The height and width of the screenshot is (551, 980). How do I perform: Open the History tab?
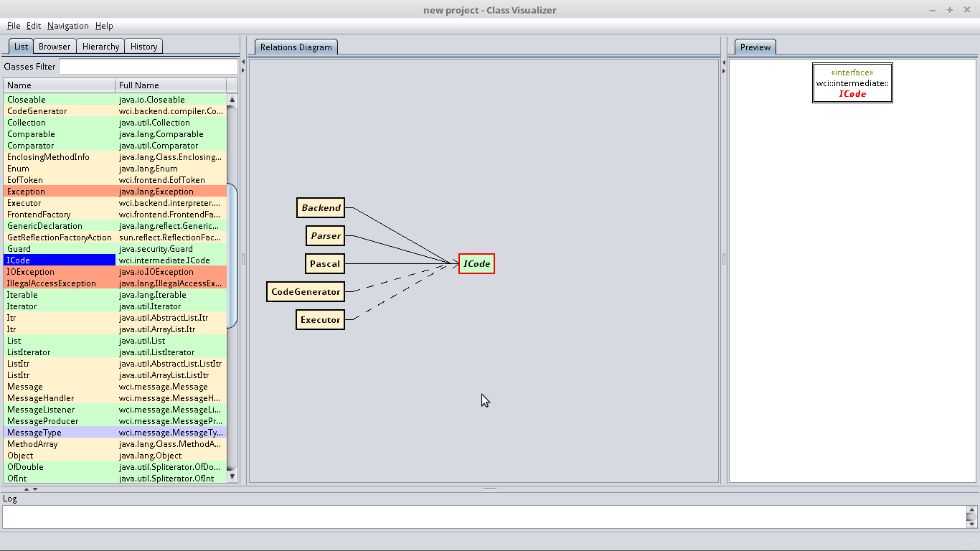143,47
